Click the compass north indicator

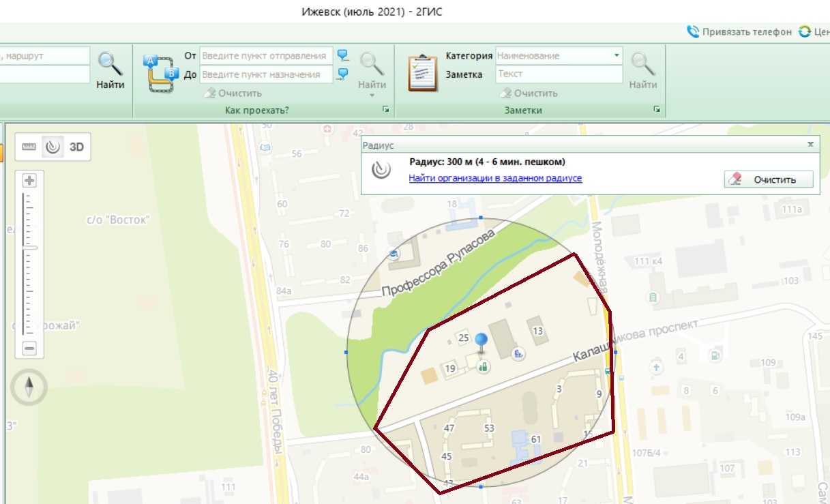coord(29,388)
